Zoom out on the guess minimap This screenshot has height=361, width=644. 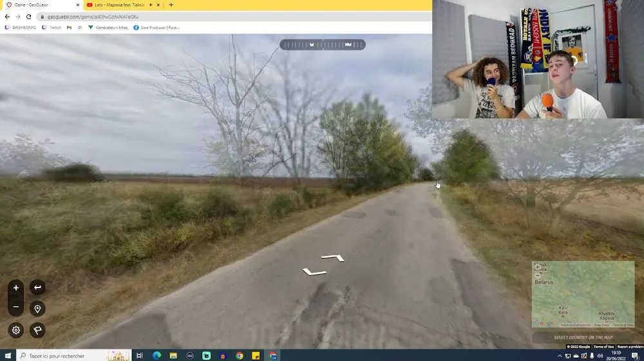click(x=538, y=275)
